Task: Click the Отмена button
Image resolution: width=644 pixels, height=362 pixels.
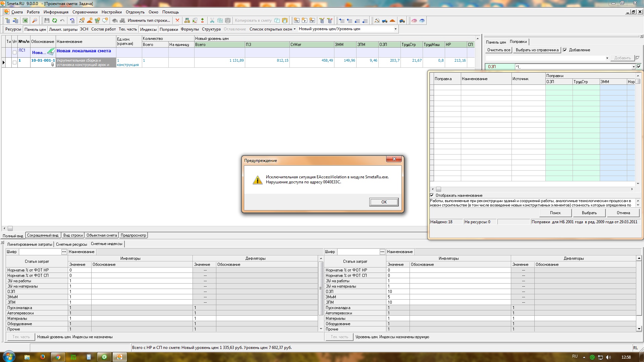Action: (623, 213)
